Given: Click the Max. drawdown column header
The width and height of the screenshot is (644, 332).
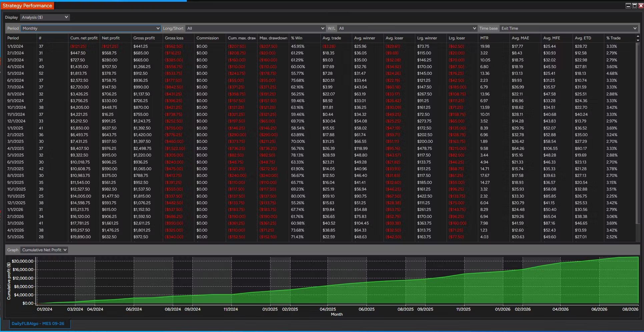Looking at the screenshot, I should (273, 38).
